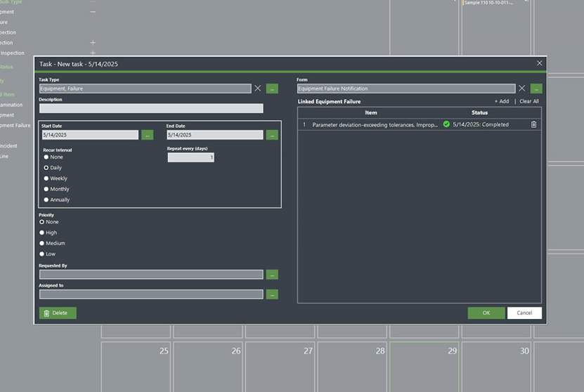Screen dimensions: 584x392
Task: Set priority to Medium
Action: coord(42,243)
